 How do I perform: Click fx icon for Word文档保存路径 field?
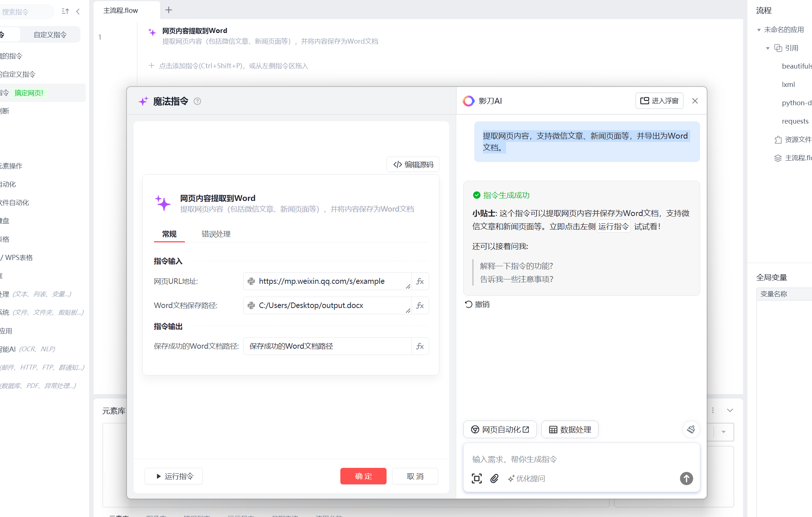pos(420,305)
